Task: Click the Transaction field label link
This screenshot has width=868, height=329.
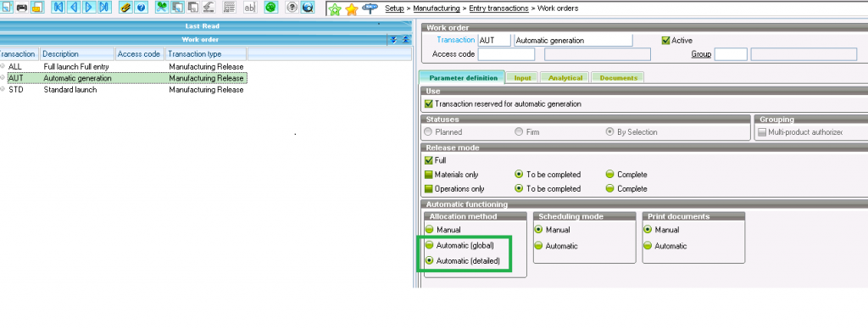Action: point(455,40)
